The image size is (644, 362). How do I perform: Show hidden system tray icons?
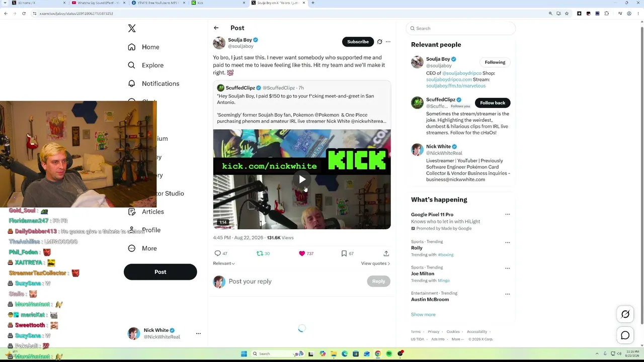pos(597,354)
